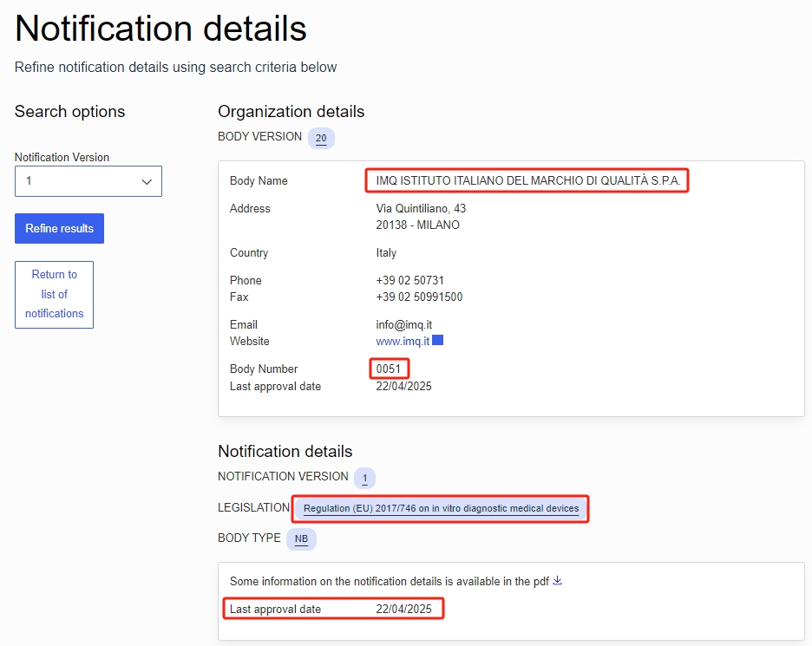Image resolution: width=812 pixels, height=646 pixels.
Task: Click the LEGISLATION label
Action: click(253, 508)
